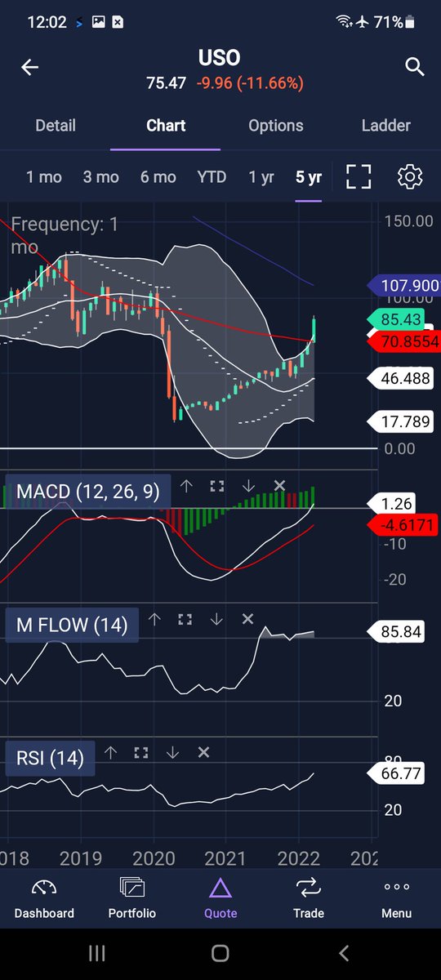
Task: Tap the M FLOW 85.84 value label
Action: tap(398, 631)
